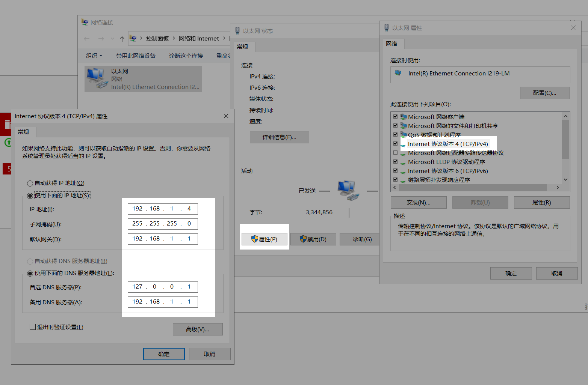Check Microsoft 网络适配器多路传送器协议 checkbox

coord(395,153)
